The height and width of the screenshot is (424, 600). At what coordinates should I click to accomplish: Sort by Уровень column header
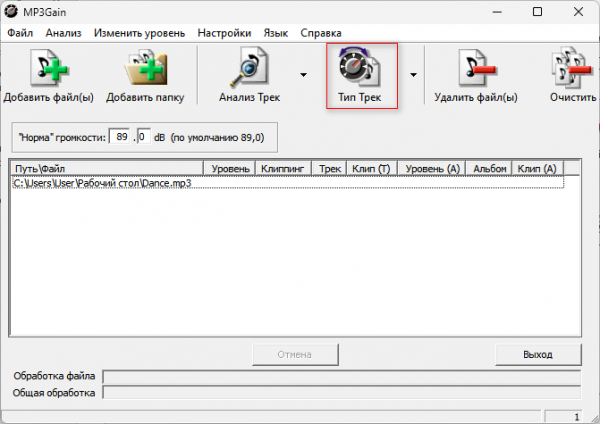(x=230, y=169)
